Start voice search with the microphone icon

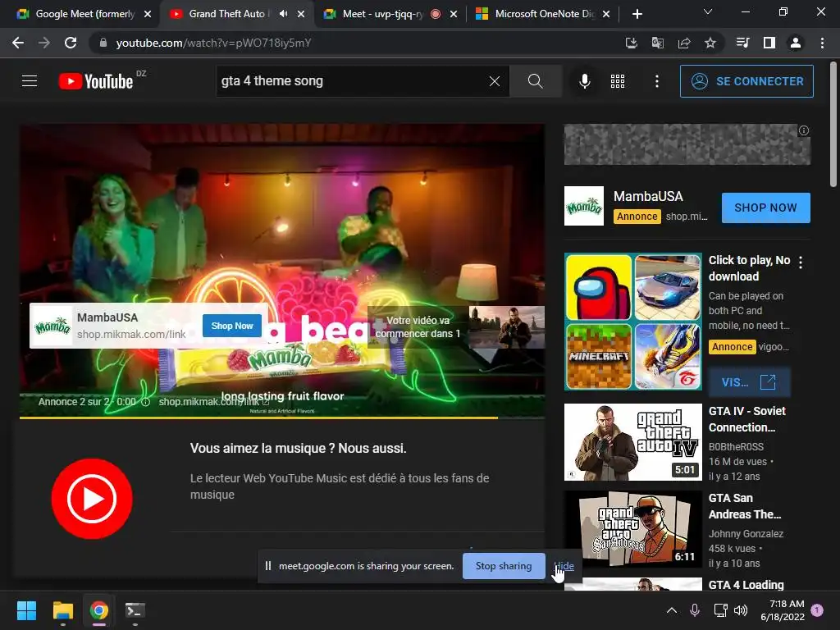584,81
